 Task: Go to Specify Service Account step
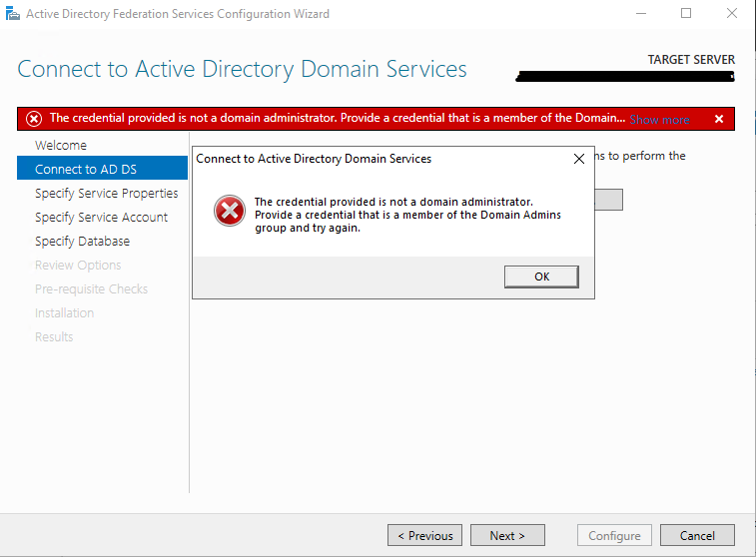pos(101,218)
